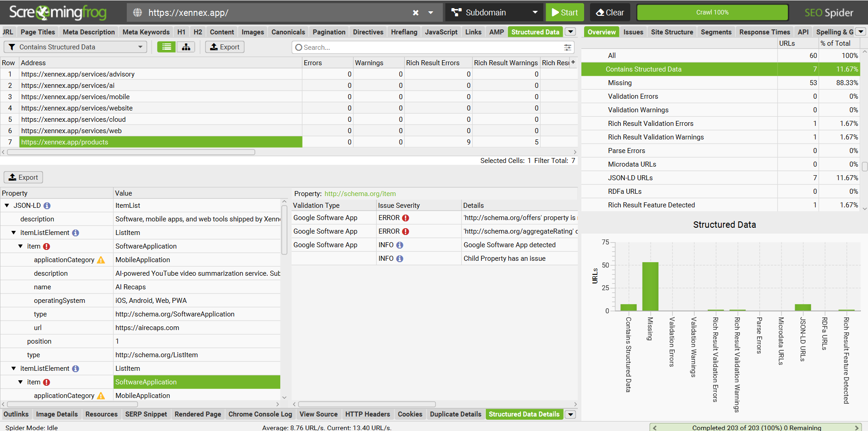Click the Clear button
Image resolution: width=868 pixels, height=431 pixels.
[x=610, y=13]
